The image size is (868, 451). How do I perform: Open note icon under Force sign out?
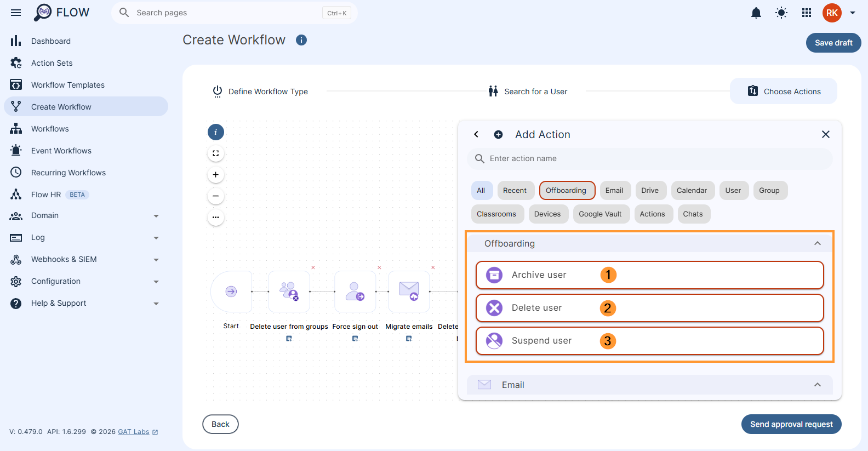click(355, 339)
